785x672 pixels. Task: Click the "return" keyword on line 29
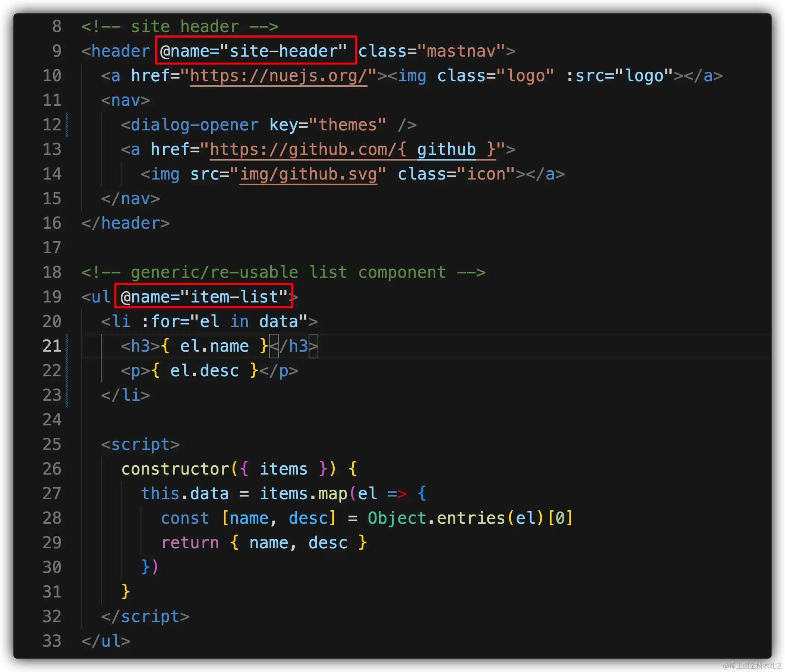point(190,543)
